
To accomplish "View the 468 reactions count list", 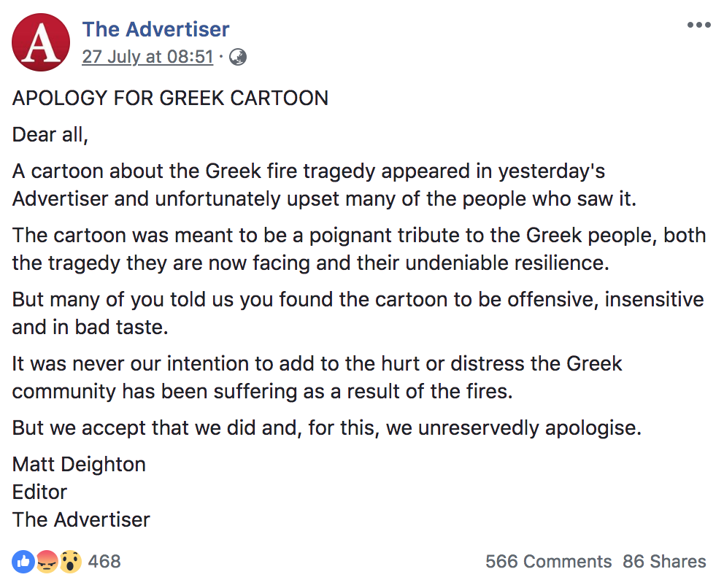I will point(104,562).
